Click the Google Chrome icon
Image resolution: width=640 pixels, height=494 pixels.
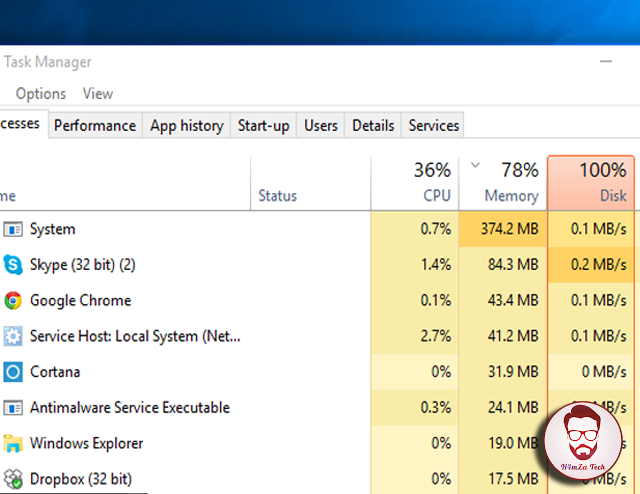point(13,300)
